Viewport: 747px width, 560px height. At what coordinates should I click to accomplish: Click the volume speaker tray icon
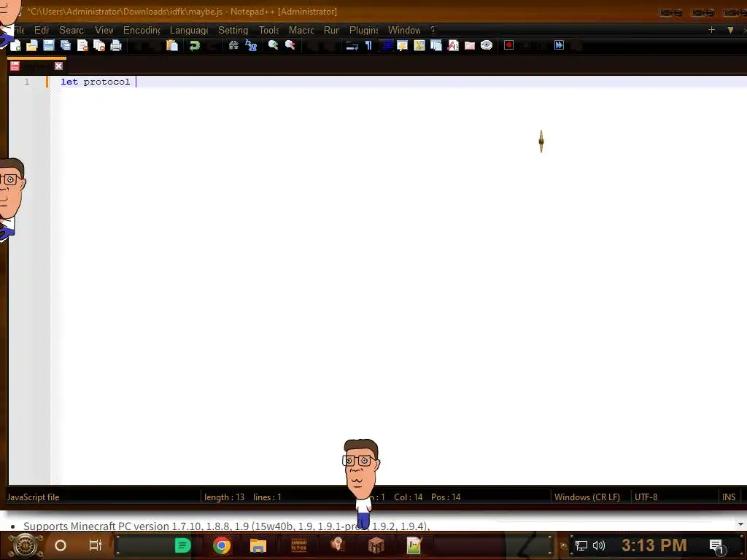(599, 545)
